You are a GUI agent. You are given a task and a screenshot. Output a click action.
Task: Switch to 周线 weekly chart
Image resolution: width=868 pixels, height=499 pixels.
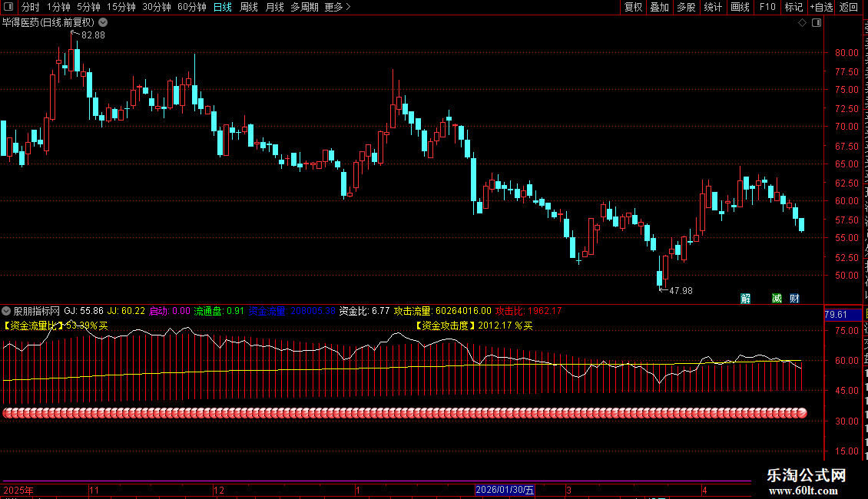(x=249, y=7)
